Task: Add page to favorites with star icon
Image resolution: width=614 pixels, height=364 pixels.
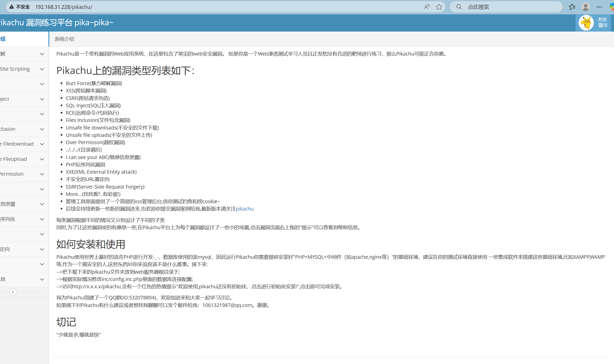Action: 439,7
